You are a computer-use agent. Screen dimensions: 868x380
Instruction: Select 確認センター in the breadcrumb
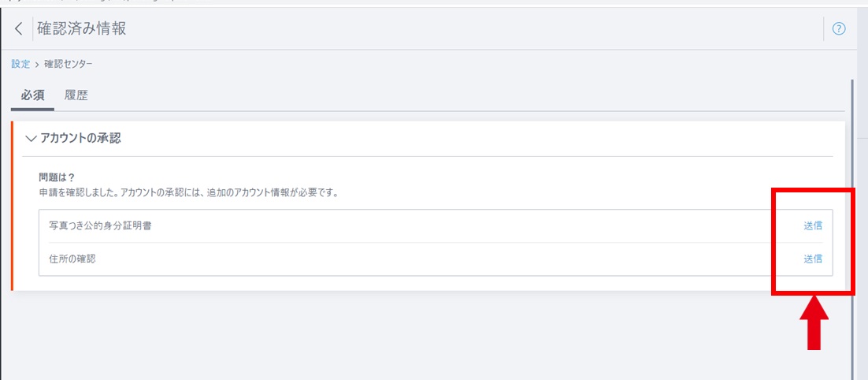[x=68, y=64]
